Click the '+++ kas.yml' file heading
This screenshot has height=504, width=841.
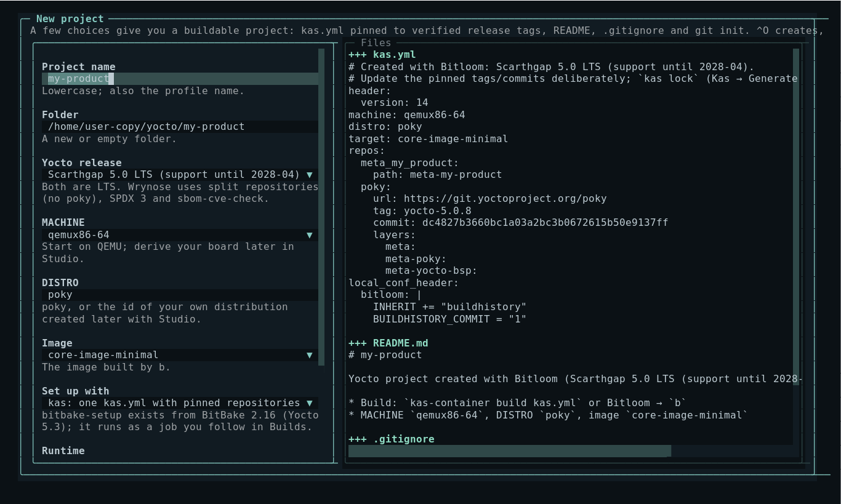(x=382, y=55)
